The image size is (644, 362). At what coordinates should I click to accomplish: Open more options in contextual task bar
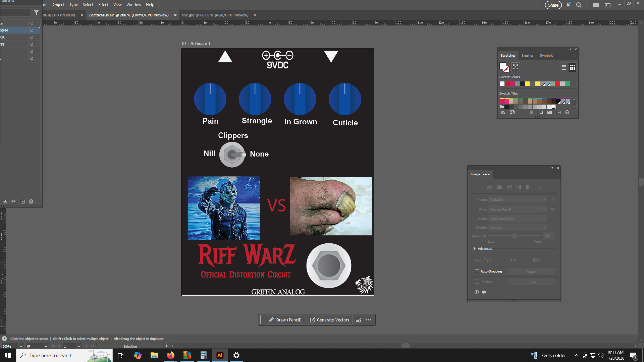[368, 320]
